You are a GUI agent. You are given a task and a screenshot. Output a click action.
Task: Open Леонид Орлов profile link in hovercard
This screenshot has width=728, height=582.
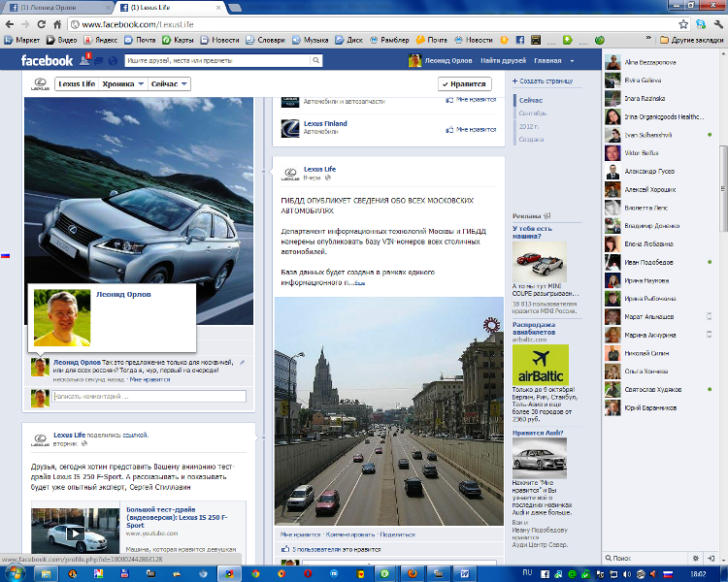[123, 294]
